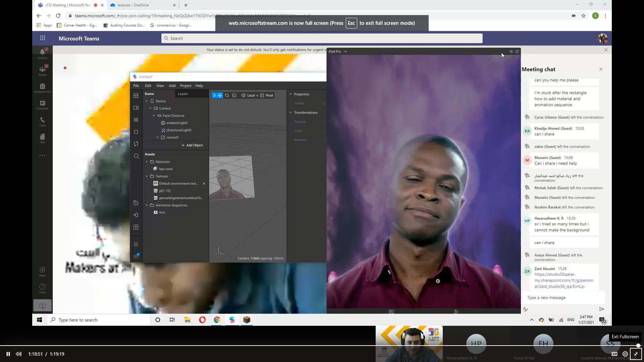Open the bug report icon in Spark AR
The height and width of the screenshot is (362, 644).
136,244
